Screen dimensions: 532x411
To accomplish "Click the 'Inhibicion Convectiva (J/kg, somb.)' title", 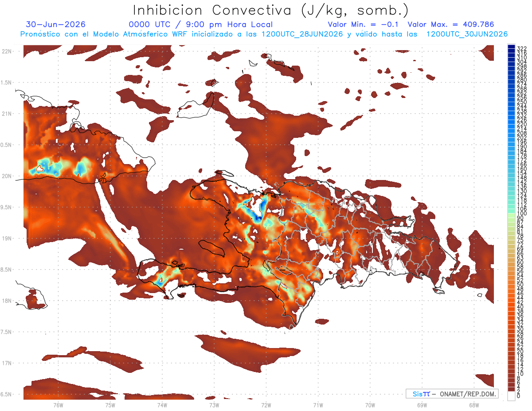I will [x=271, y=10].
